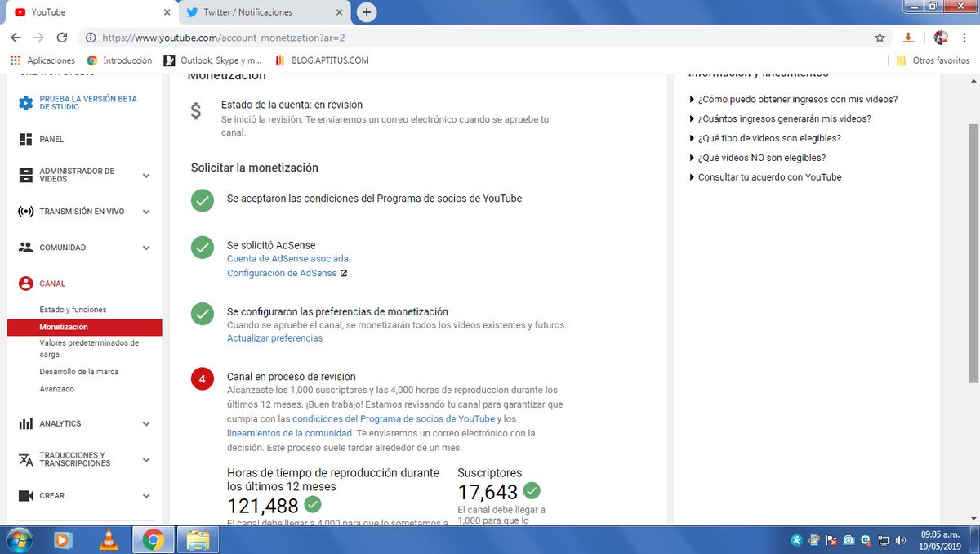Open a new browser tab
This screenshot has width=980, height=554.
coord(367,12)
